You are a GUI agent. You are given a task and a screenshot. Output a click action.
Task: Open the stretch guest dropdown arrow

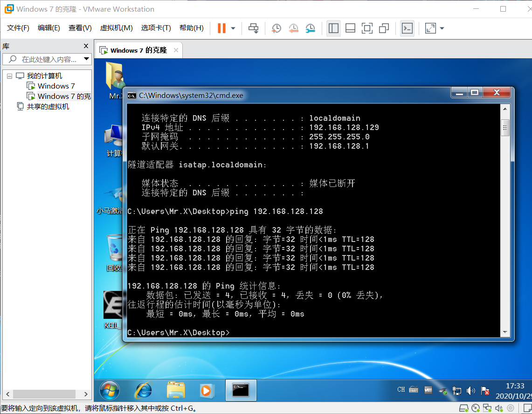pyautogui.click(x=442, y=28)
